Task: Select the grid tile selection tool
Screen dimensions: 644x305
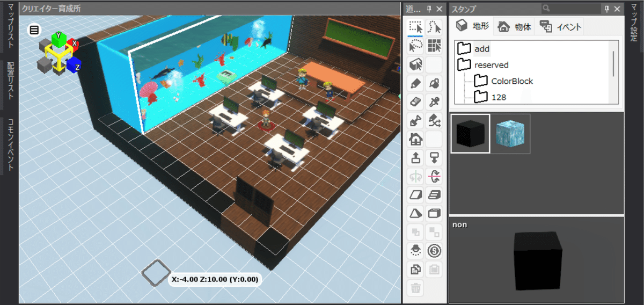Action: pos(435,46)
